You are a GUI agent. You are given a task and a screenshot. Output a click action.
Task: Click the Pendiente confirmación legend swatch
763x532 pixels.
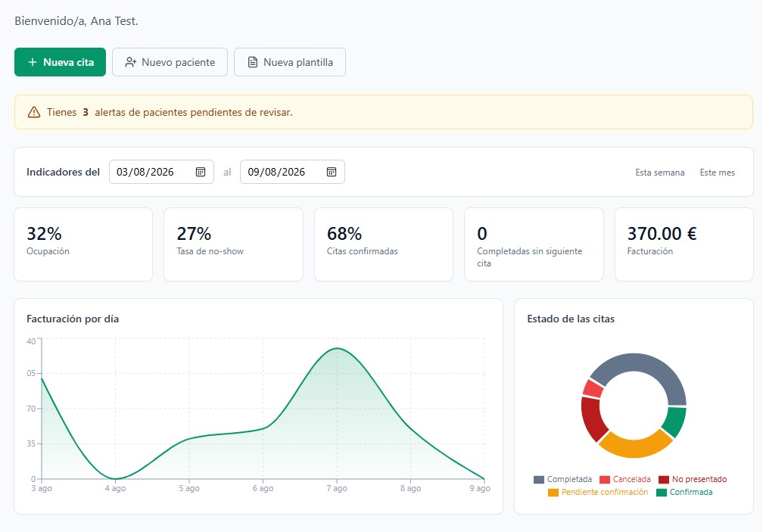553,493
